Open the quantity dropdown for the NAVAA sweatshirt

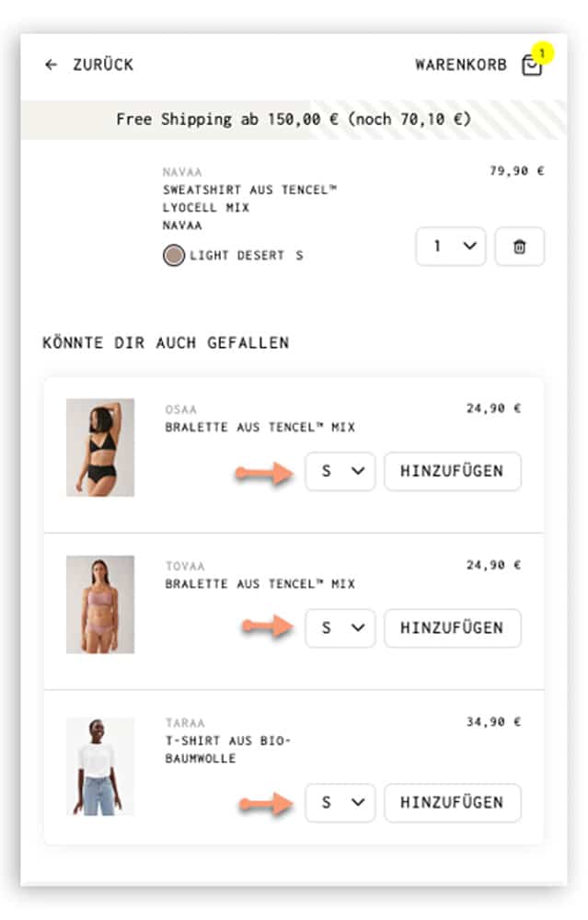(450, 246)
